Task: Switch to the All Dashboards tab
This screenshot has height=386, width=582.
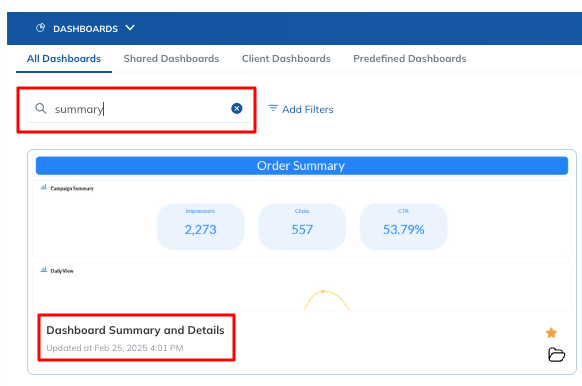Action: click(x=64, y=59)
